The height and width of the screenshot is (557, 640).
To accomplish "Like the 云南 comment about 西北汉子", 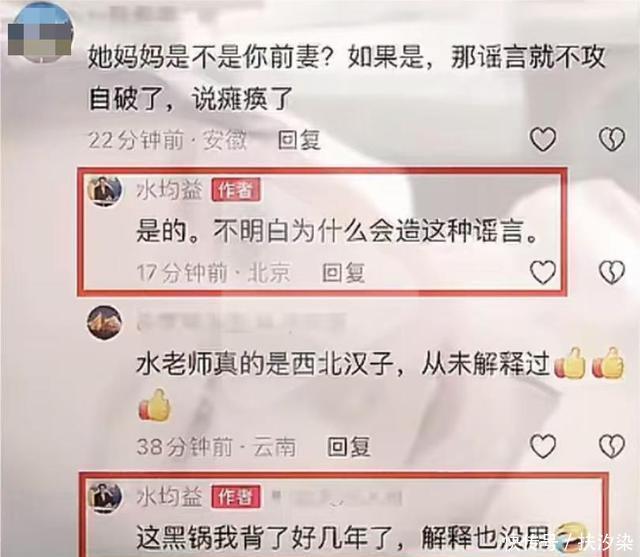I will (543, 446).
